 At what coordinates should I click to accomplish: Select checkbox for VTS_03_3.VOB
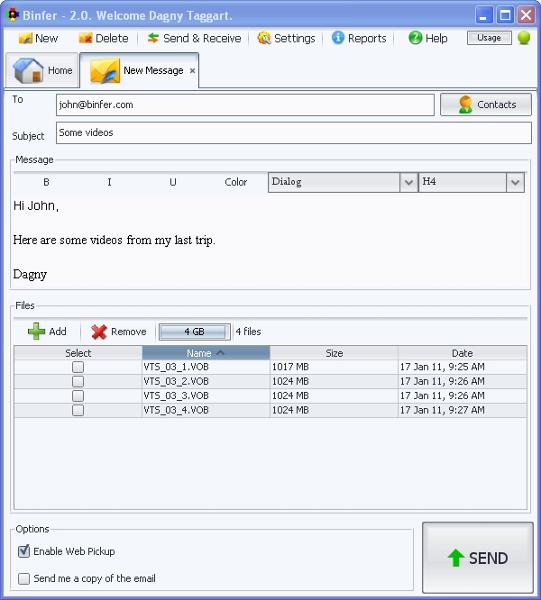[x=78, y=396]
